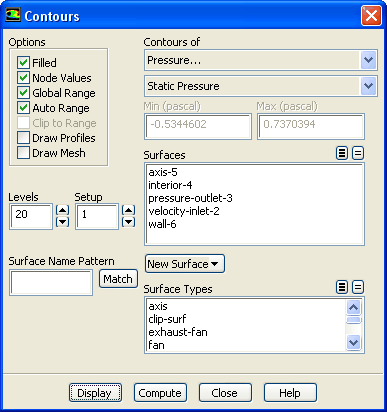This screenshot has height=412, width=387.
Task: Close the Contours window with X
Action: click(371, 16)
